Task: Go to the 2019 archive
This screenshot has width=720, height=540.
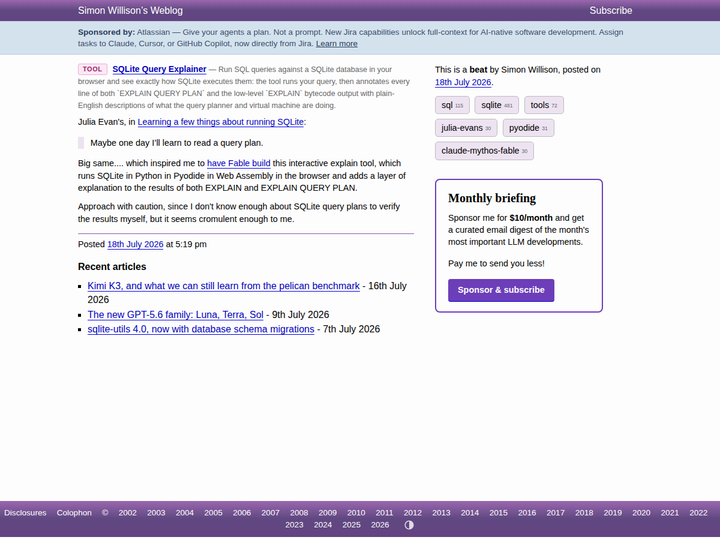Action: 613,512
